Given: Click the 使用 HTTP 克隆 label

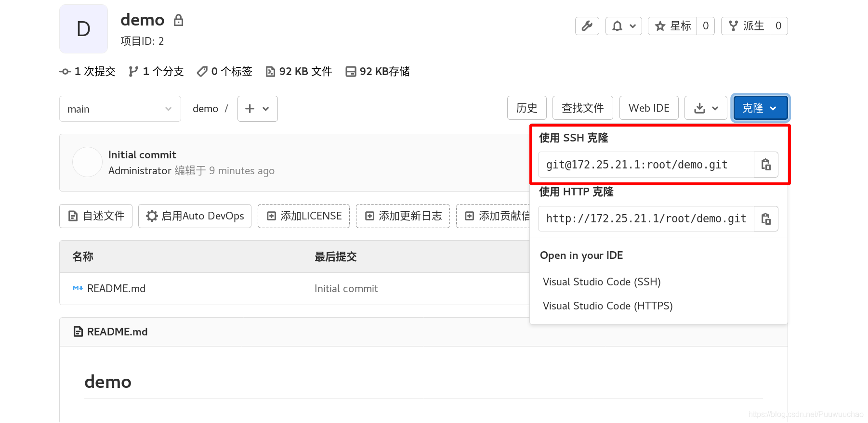Looking at the screenshot, I should pos(576,192).
